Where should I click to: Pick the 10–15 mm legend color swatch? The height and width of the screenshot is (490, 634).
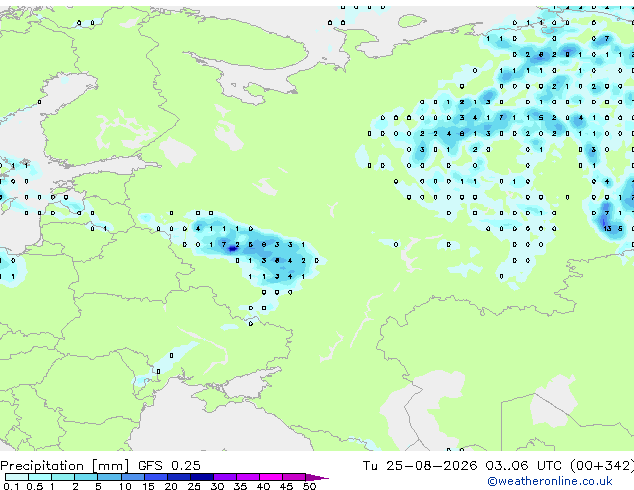click(x=132, y=477)
